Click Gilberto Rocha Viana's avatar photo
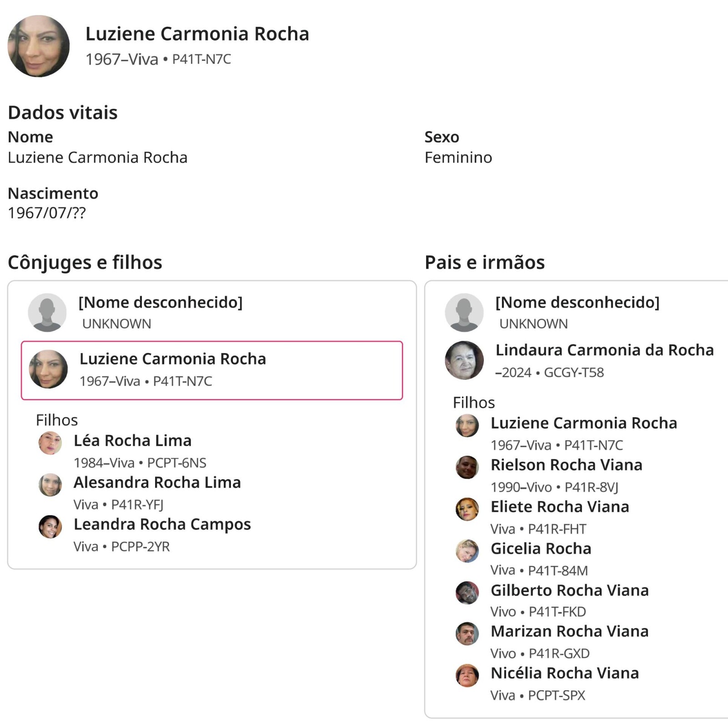The width and height of the screenshot is (728, 728). click(467, 592)
